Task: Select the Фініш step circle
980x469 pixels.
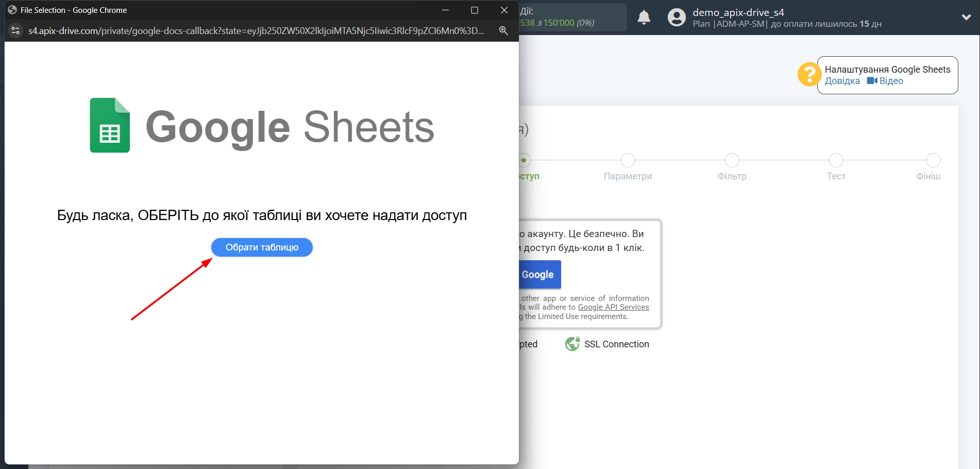Action: (x=933, y=160)
